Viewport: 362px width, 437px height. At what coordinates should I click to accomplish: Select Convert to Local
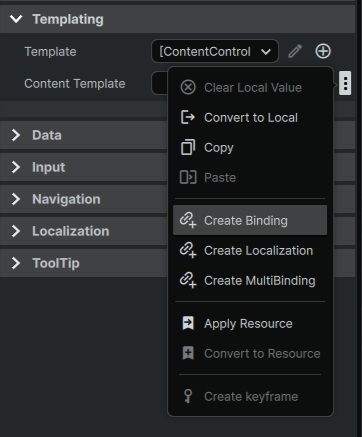pyautogui.click(x=250, y=118)
